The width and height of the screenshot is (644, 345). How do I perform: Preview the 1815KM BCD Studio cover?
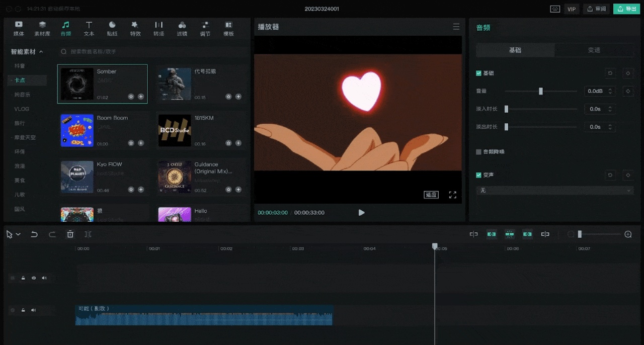tap(175, 130)
